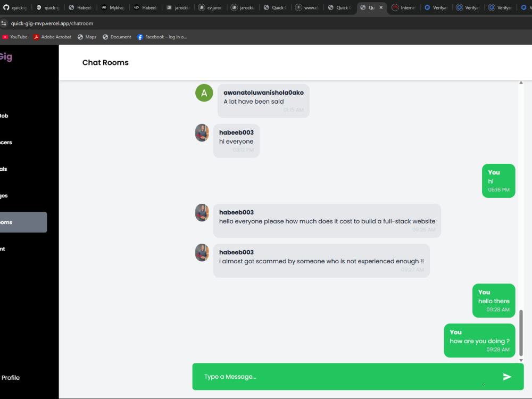Click the 03:12 PM timestamp
Image resolution: width=532 pixels, height=399 pixels.
[x=243, y=150]
